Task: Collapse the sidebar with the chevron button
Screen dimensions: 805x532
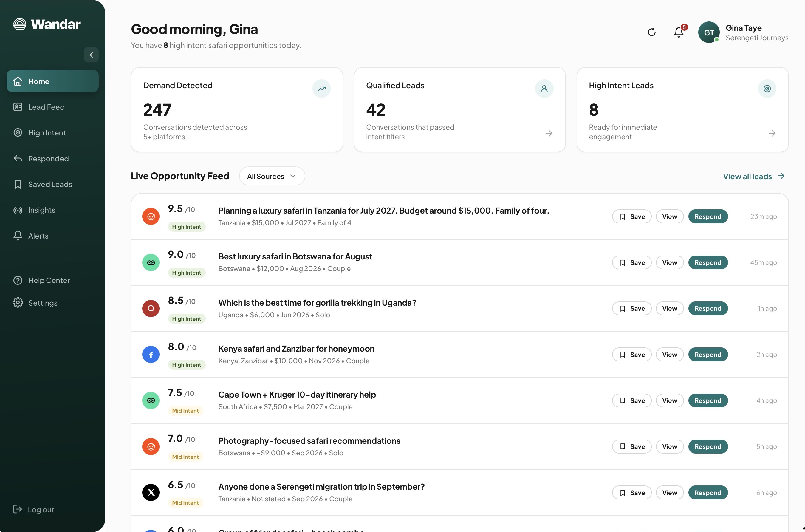Action: pos(91,55)
